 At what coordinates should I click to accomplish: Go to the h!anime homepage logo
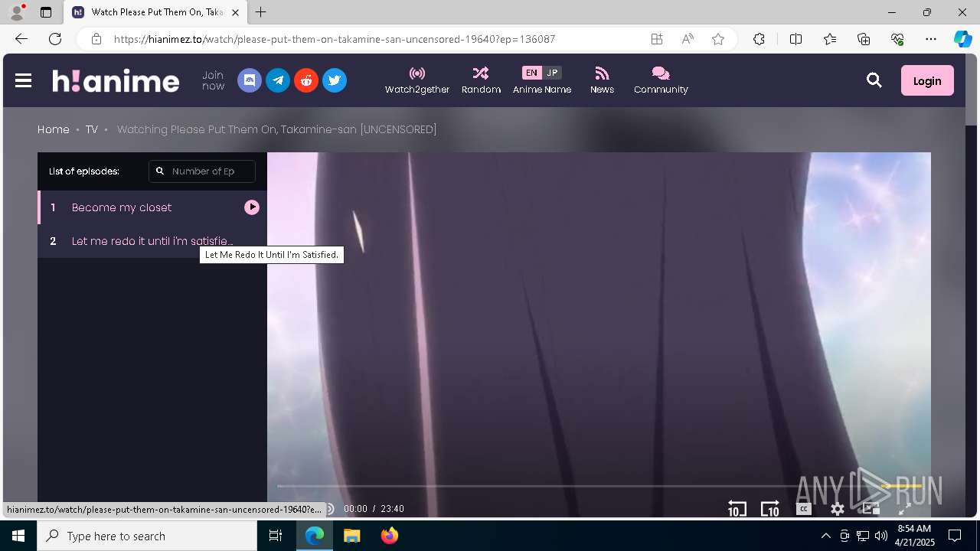pos(116,80)
